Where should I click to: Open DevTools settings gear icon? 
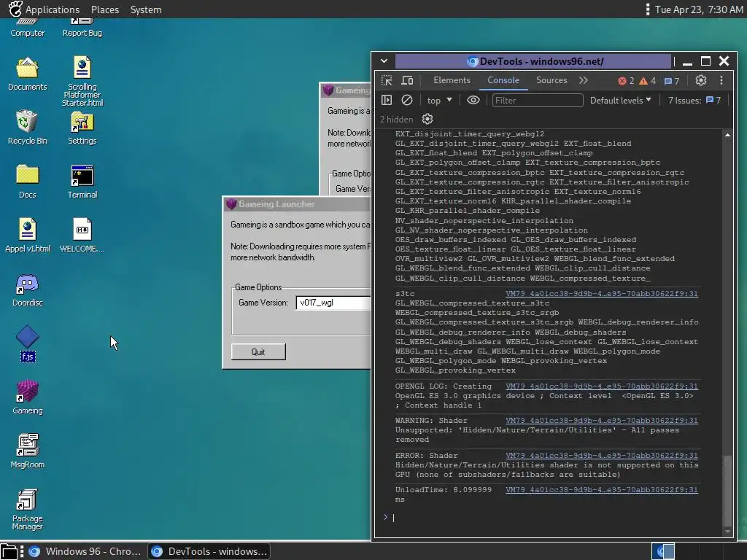click(x=701, y=80)
